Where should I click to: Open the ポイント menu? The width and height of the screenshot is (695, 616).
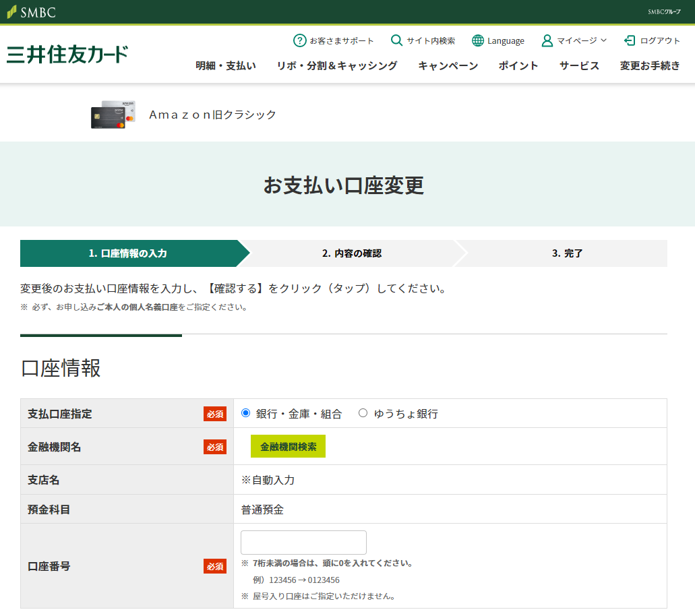[518, 66]
